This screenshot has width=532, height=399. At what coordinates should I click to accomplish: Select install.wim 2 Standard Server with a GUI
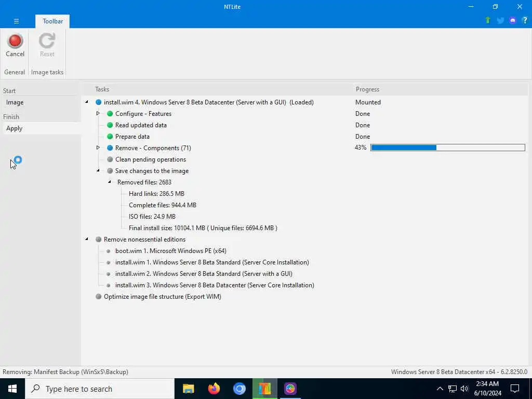(204, 274)
